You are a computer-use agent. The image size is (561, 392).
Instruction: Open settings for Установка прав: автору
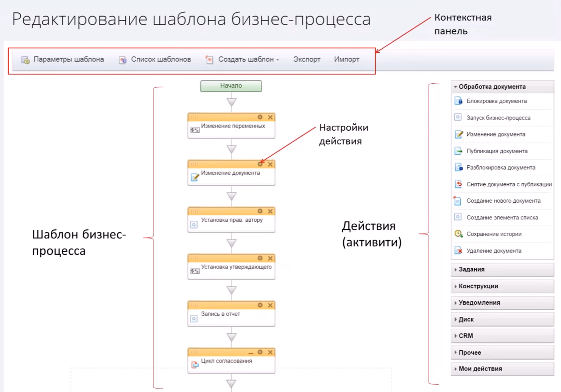tap(260, 211)
